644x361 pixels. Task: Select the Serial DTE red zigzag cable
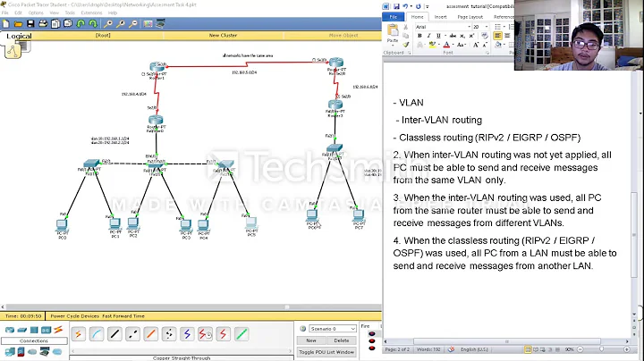(x=223, y=334)
